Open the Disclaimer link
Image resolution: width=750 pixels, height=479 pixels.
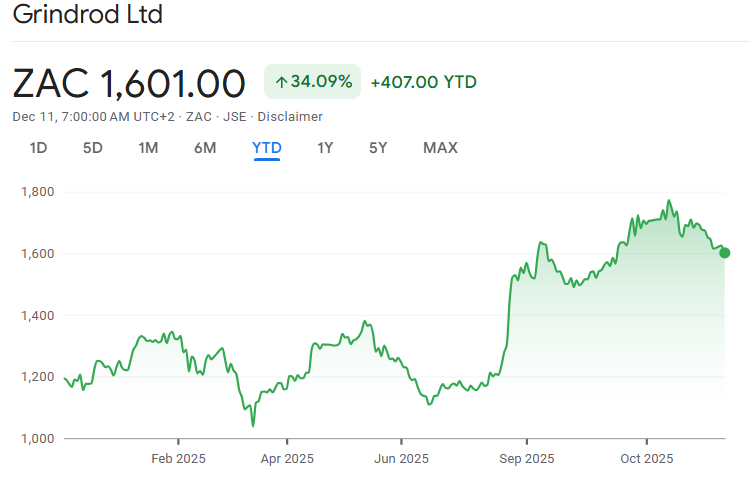(x=290, y=116)
